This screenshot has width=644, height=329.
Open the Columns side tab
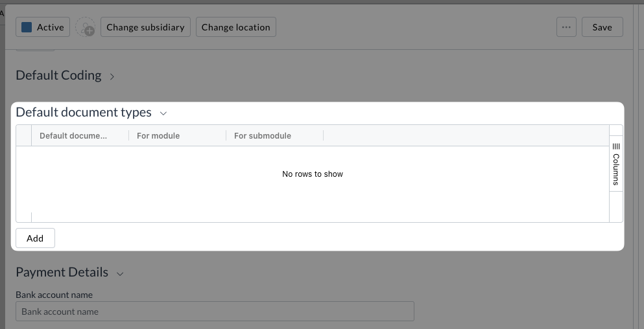[616, 164]
